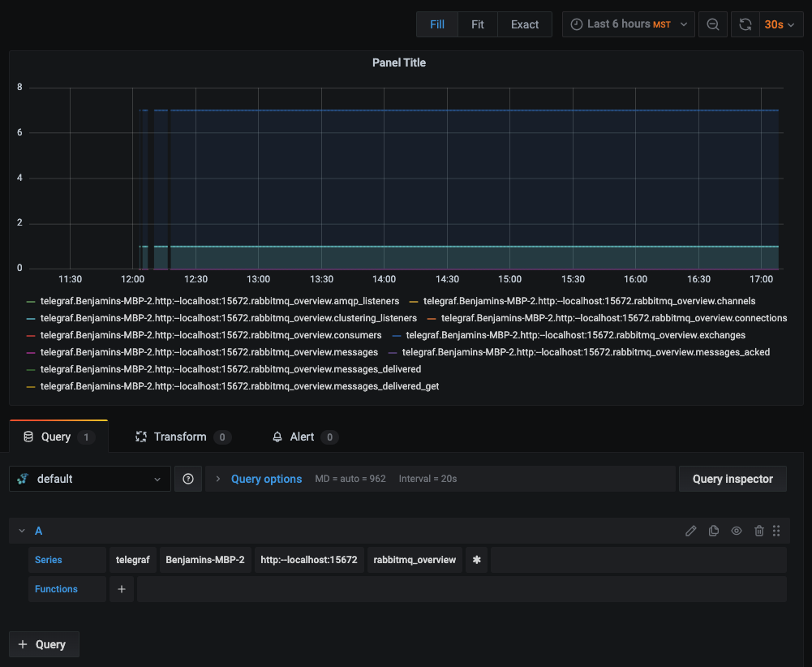This screenshot has width=812, height=667.
Task: Click the graph at 14:00 gridline
Action: coord(384,179)
